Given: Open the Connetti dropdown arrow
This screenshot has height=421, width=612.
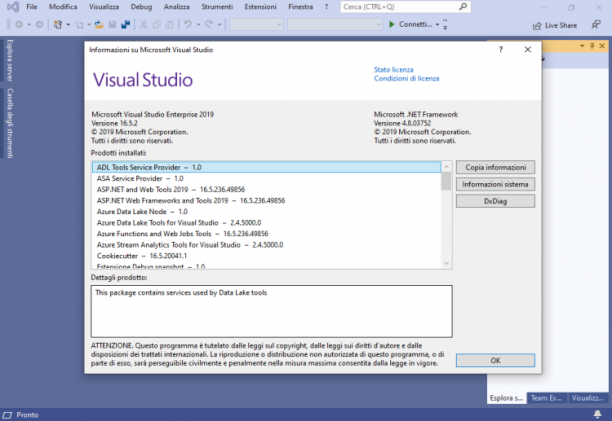Looking at the screenshot, I should pos(437,25).
